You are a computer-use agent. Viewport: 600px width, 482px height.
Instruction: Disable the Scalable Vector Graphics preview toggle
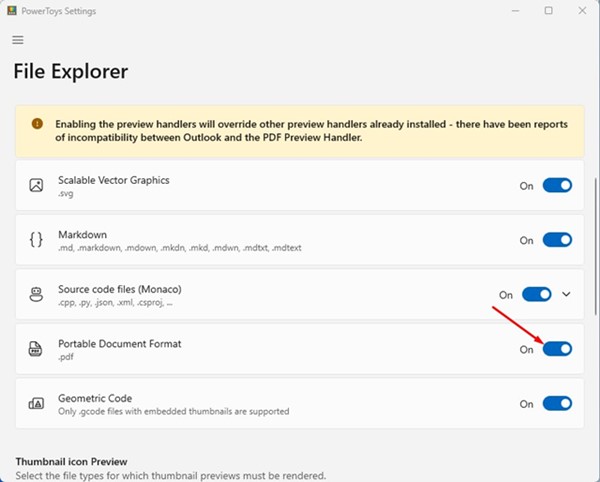tap(557, 185)
